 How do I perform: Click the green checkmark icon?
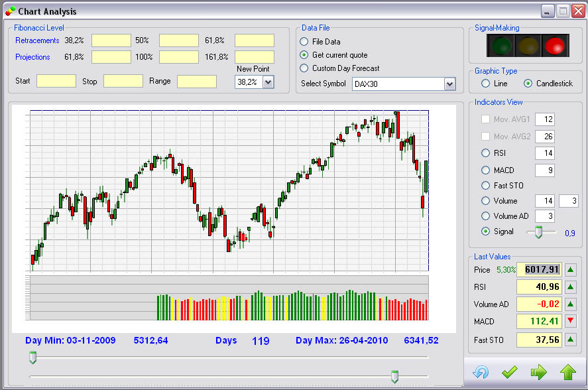coord(509,372)
